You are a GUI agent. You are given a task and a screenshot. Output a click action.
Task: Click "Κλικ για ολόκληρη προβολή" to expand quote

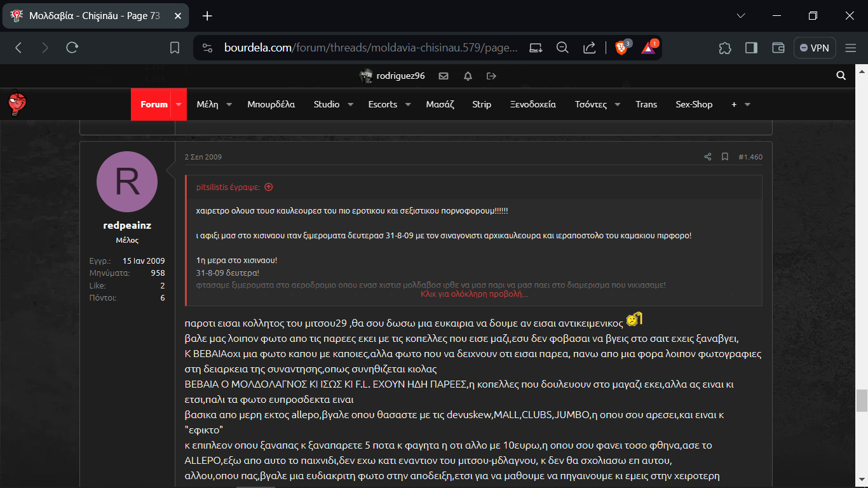coord(474,294)
